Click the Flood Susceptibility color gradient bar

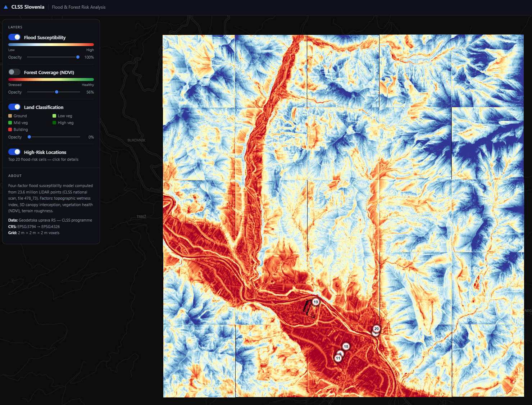click(x=51, y=45)
